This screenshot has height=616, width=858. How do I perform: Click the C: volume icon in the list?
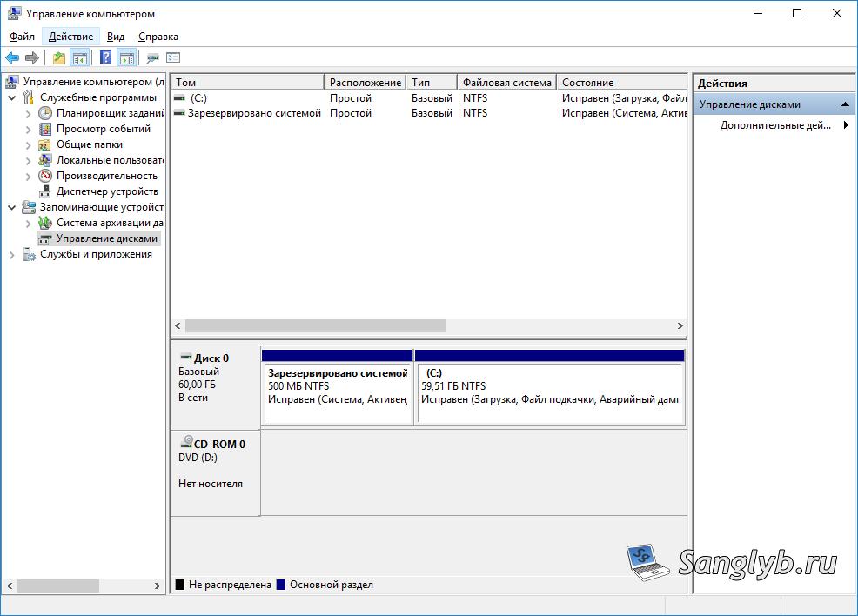pos(179,98)
